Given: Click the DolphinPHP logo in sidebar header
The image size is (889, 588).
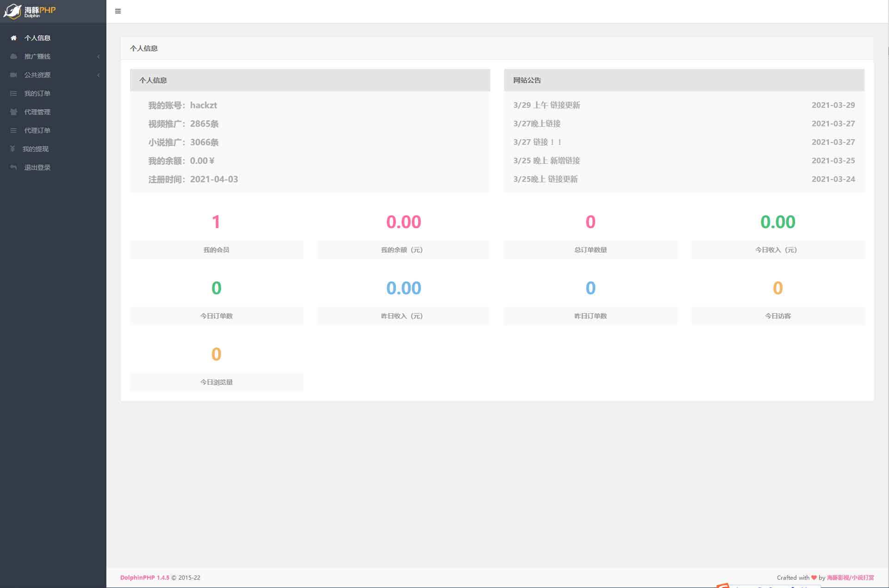Looking at the screenshot, I should click(x=30, y=11).
